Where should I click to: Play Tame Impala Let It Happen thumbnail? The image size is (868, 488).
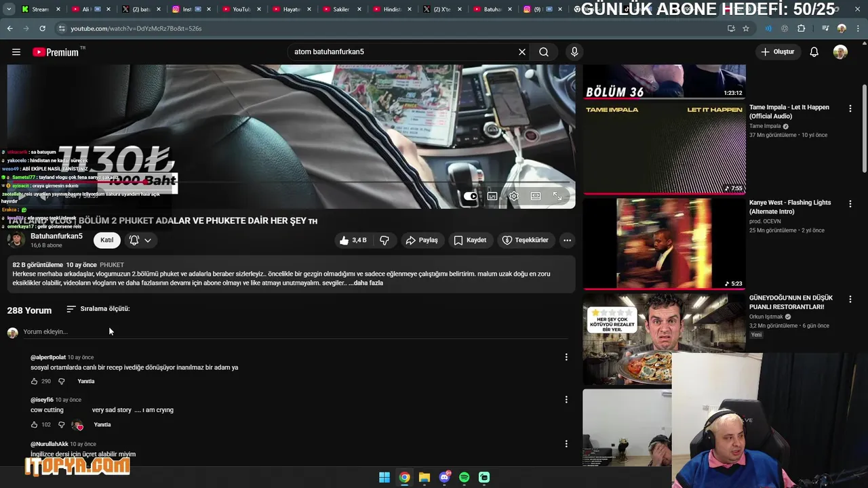pos(665,148)
